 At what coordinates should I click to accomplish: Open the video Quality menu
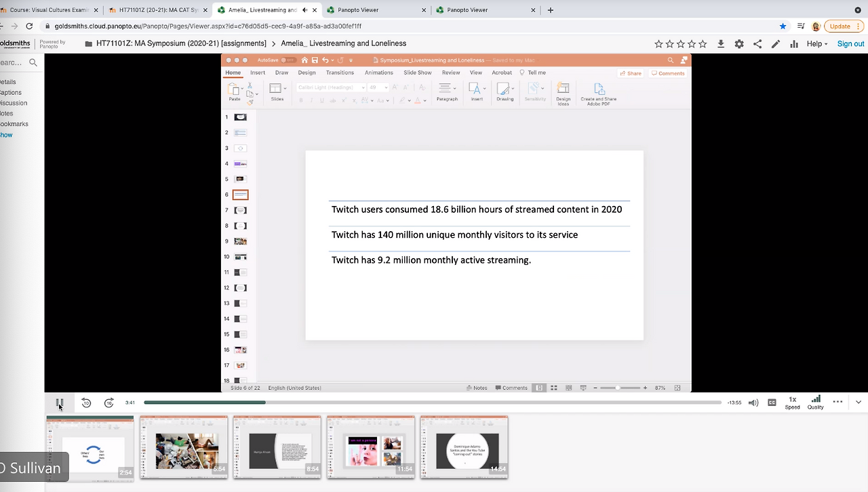816,403
